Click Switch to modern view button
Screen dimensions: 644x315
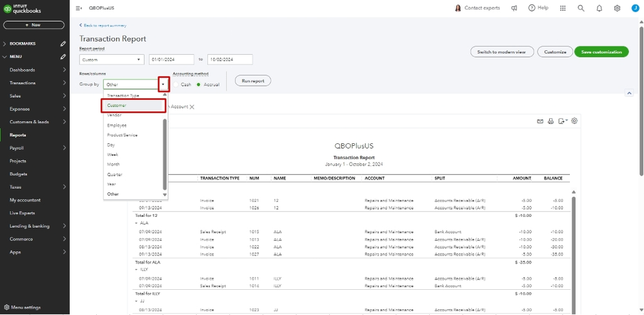pyautogui.click(x=502, y=52)
